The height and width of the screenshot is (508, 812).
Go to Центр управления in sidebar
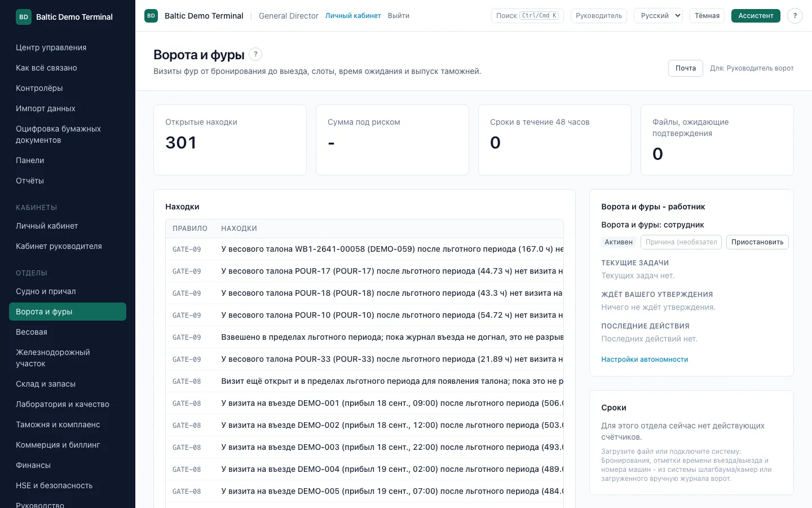[x=68, y=47]
